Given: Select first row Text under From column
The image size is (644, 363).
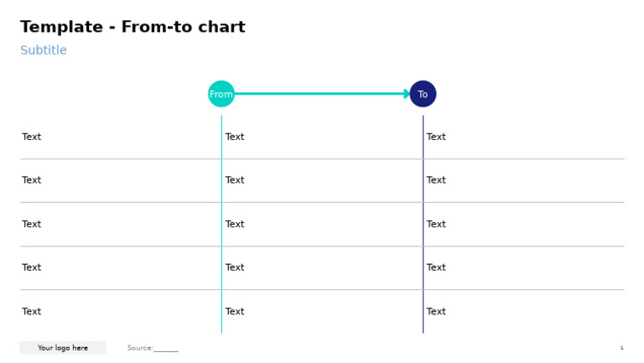Looking at the screenshot, I should (235, 137).
